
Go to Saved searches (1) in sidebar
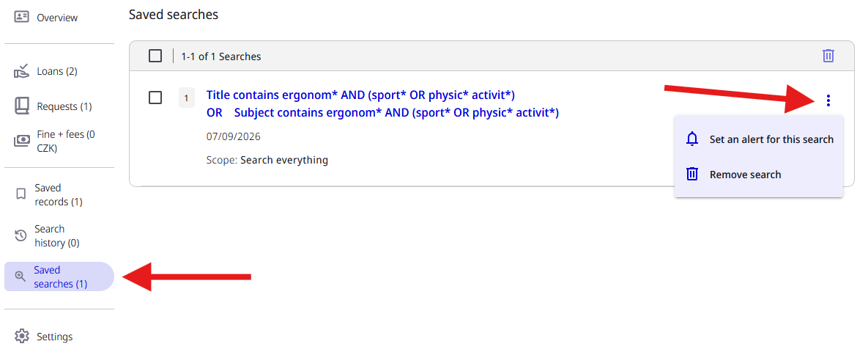59,276
